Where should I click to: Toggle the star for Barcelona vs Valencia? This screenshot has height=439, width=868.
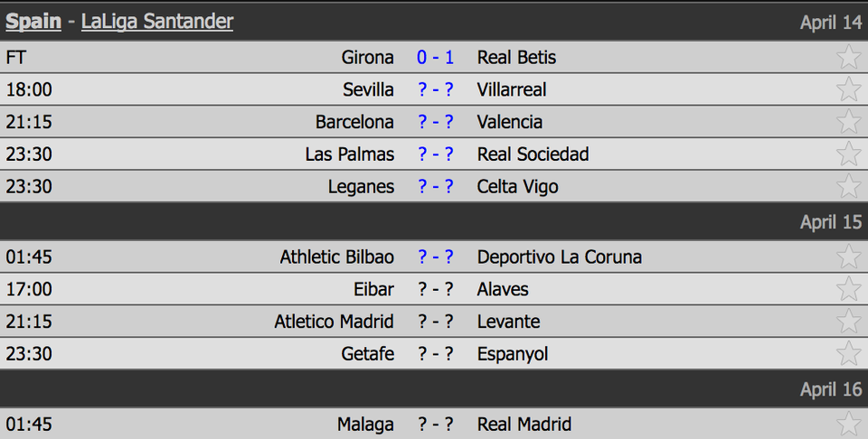(x=848, y=122)
